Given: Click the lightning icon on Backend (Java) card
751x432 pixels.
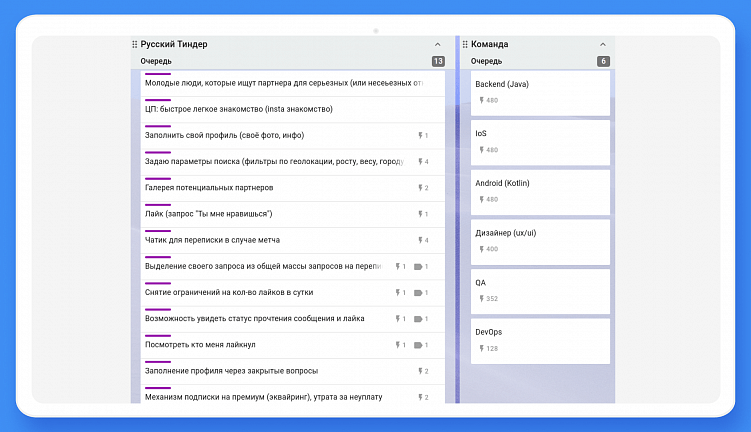Looking at the screenshot, I should 482,100.
